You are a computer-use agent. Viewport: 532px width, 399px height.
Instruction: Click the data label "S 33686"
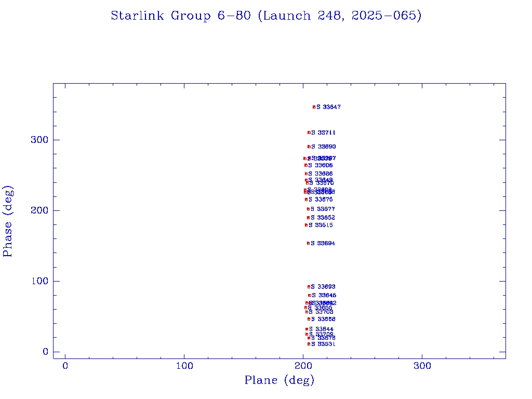click(x=321, y=174)
